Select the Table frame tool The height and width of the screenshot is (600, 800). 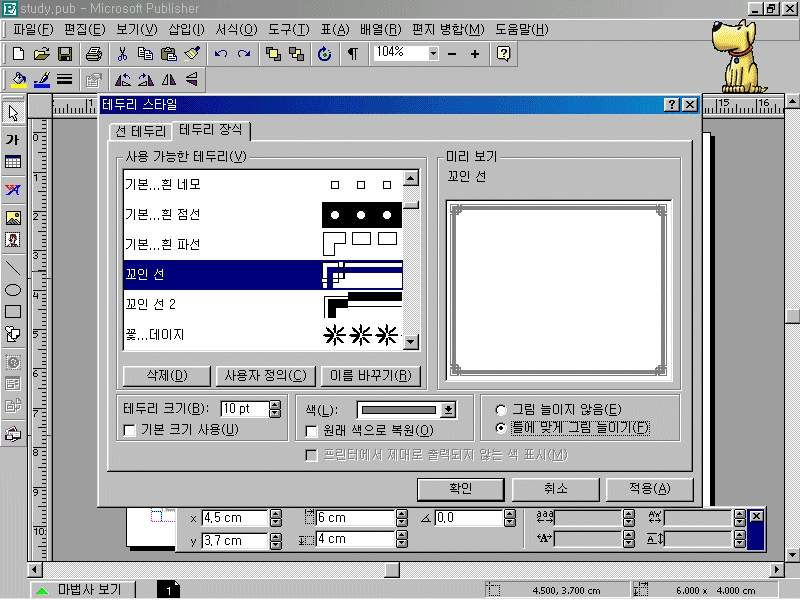(x=13, y=163)
